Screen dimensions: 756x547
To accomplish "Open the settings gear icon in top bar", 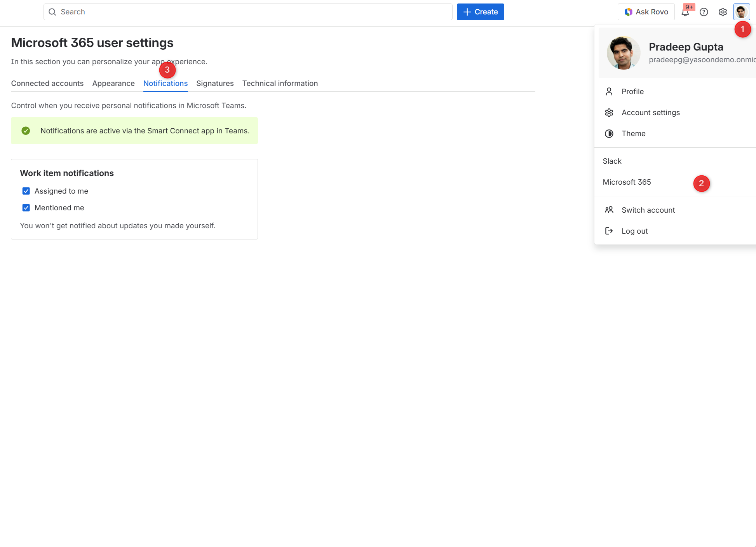I will [723, 12].
